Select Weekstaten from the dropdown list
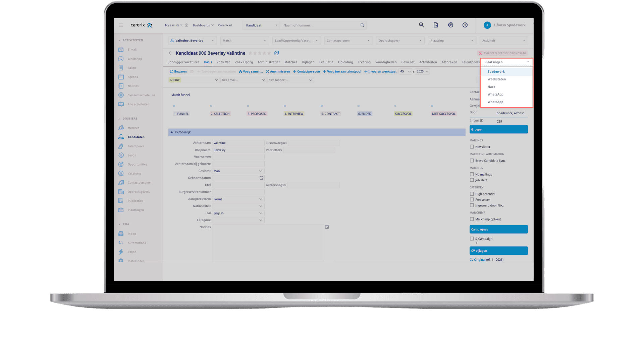Image resolution: width=644 pixels, height=362 pixels. [496, 79]
